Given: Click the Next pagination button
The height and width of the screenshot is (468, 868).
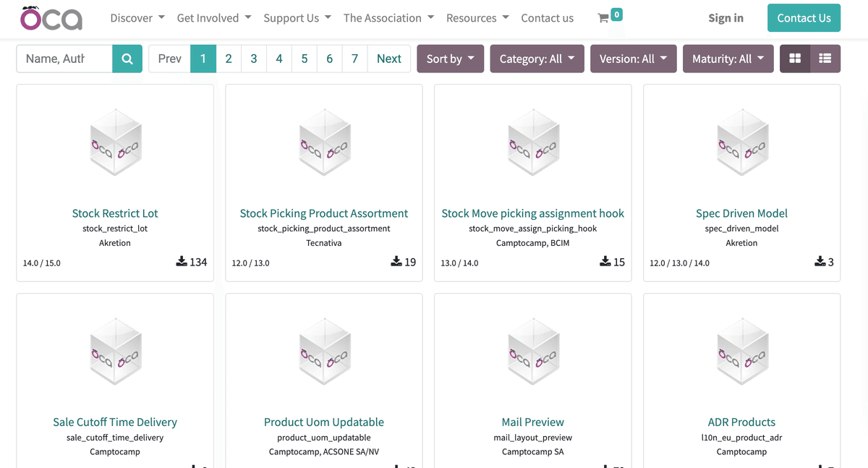Looking at the screenshot, I should pyautogui.click(x=389, y=59).
